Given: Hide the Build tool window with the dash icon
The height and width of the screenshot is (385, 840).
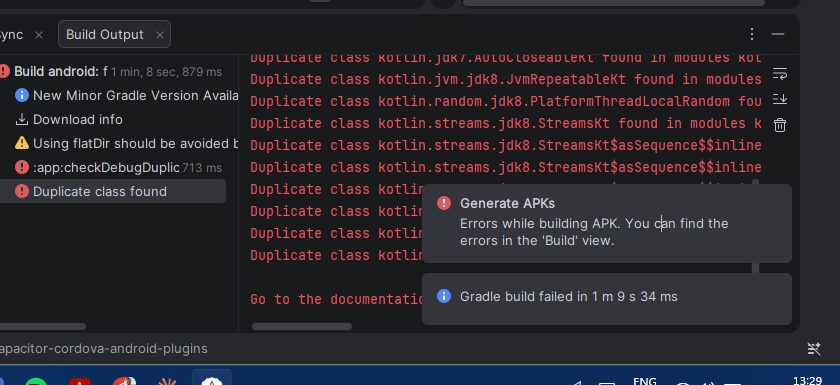Looking at the screenshot, I should 778,34.
